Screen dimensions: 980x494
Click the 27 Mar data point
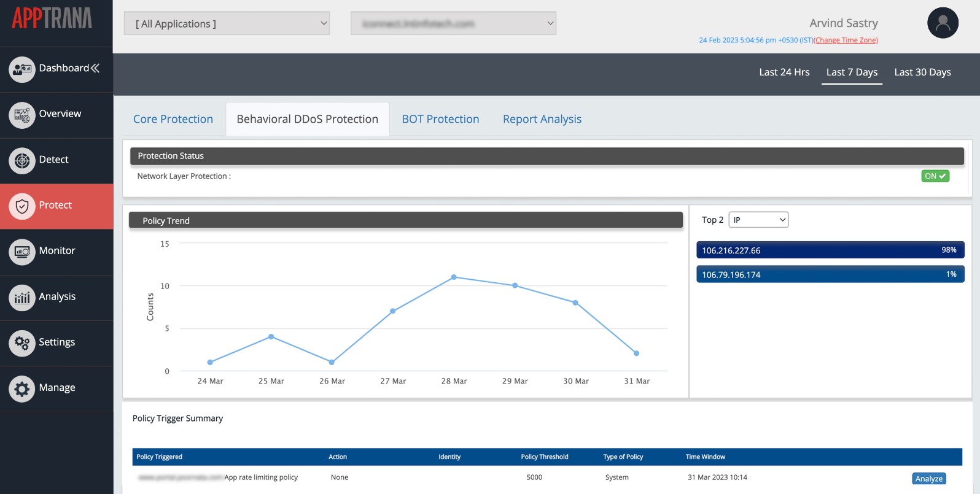[x=393, y=311]
